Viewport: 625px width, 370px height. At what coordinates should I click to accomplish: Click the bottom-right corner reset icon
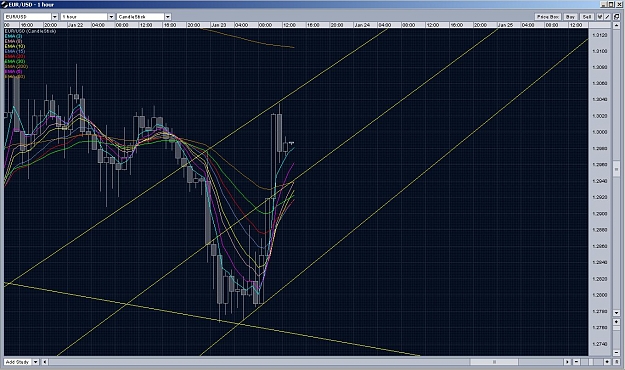click(616, 362)
